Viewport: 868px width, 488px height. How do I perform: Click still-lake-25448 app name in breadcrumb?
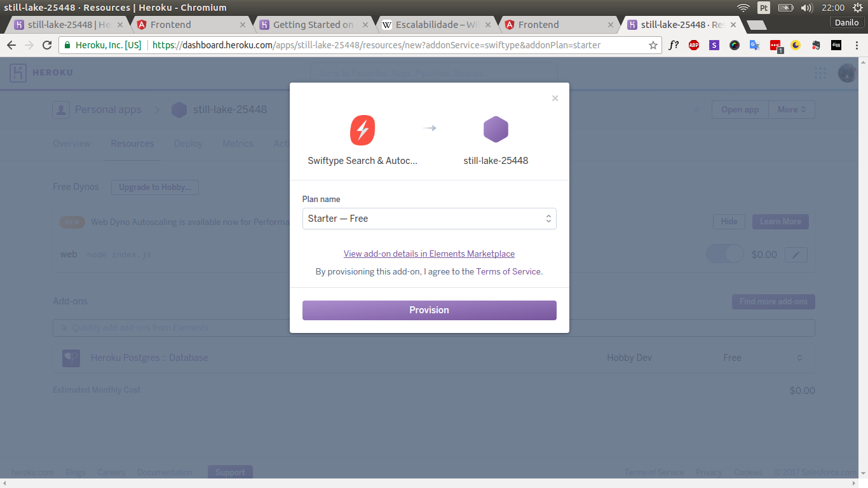[x=229, y=109]
